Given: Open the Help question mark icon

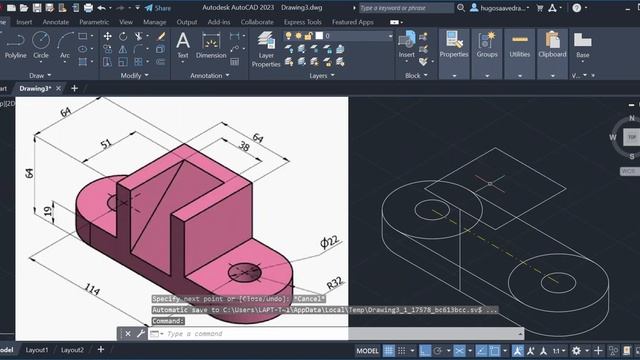Looking at the screenshot, I should click(x=576, y=8).
